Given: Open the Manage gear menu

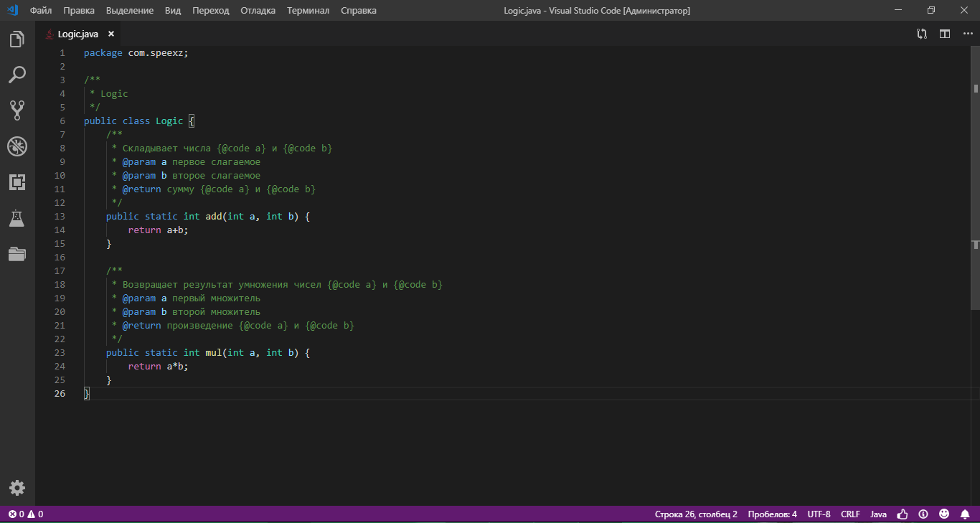Looking at the screenshot, I should pyautogui.click(x=17, y=488).
